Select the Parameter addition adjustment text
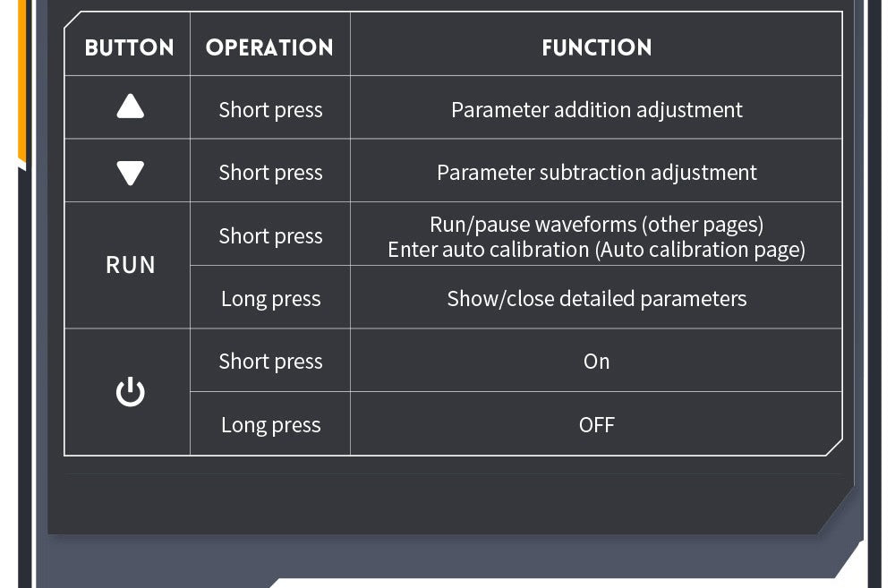895x588 pixels. pyautogui.click(x=596, y=110)
